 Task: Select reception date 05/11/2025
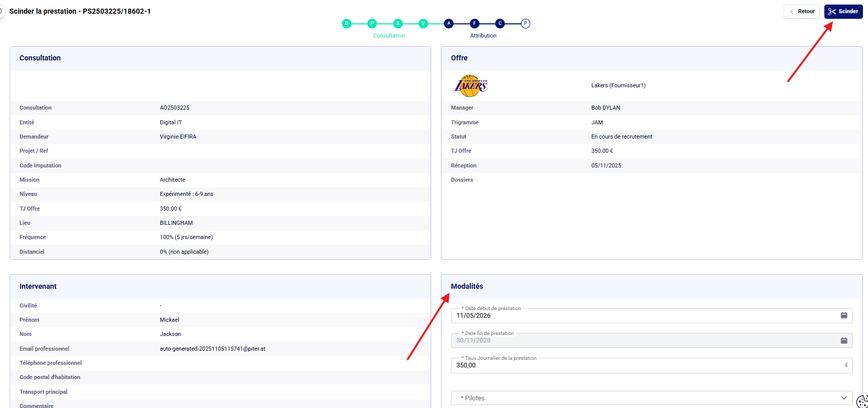pos(606,165)
